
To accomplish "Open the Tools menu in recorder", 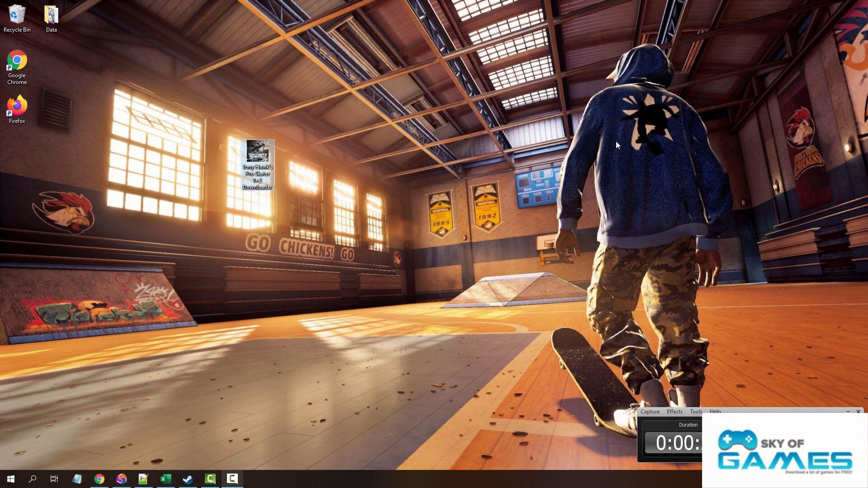I will pyautogui.click(x=696, y=412).
